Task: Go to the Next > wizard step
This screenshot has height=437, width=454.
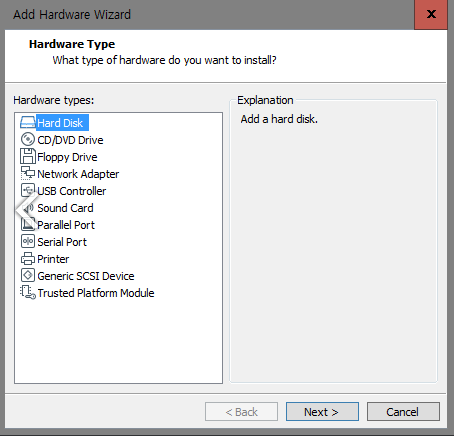Action: pos(322,412)
